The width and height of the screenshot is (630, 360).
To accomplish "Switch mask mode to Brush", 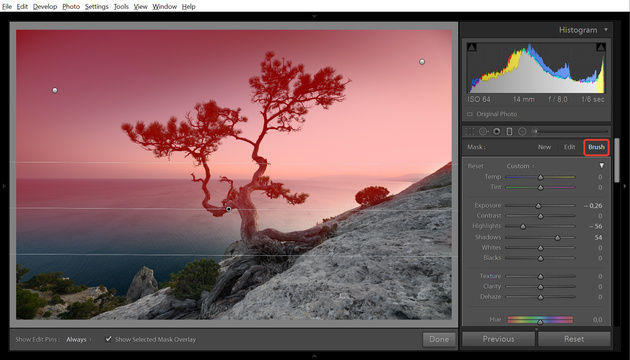I will 596,147.
